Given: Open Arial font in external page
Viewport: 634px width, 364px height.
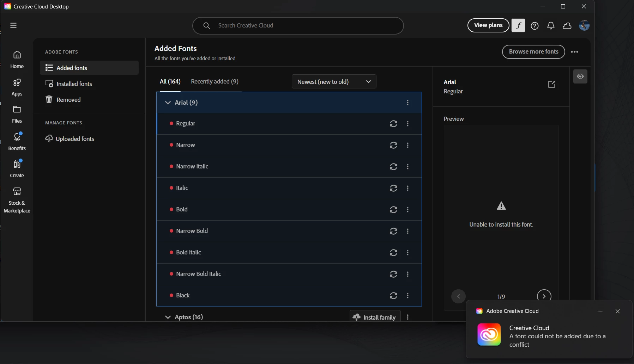Looking at the screenshot, I should [x=552, y=84].
